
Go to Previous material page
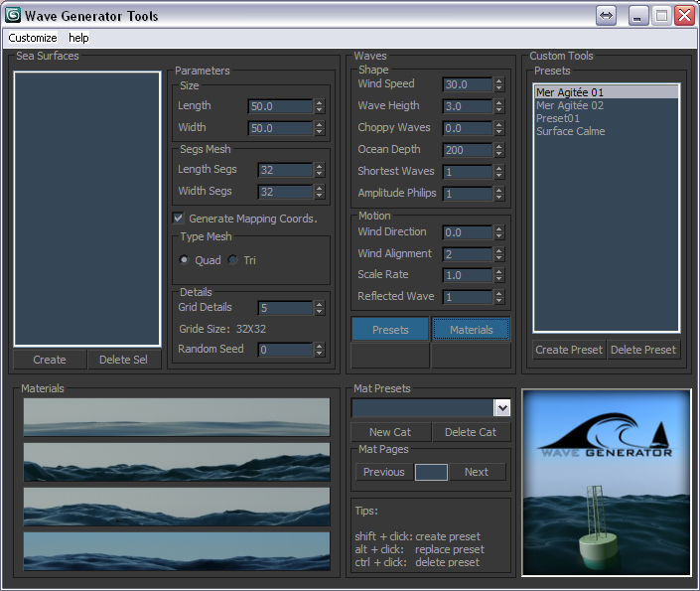(384, 472)
